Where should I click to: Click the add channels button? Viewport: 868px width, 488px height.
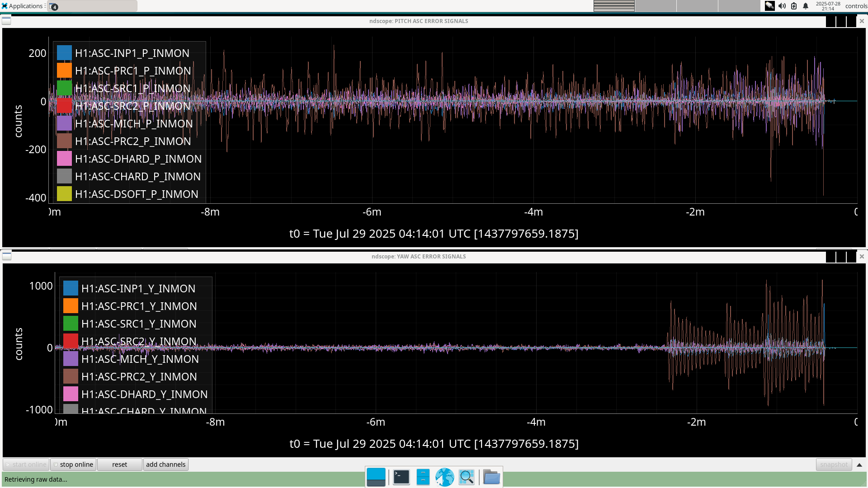[x=165, y=465]
